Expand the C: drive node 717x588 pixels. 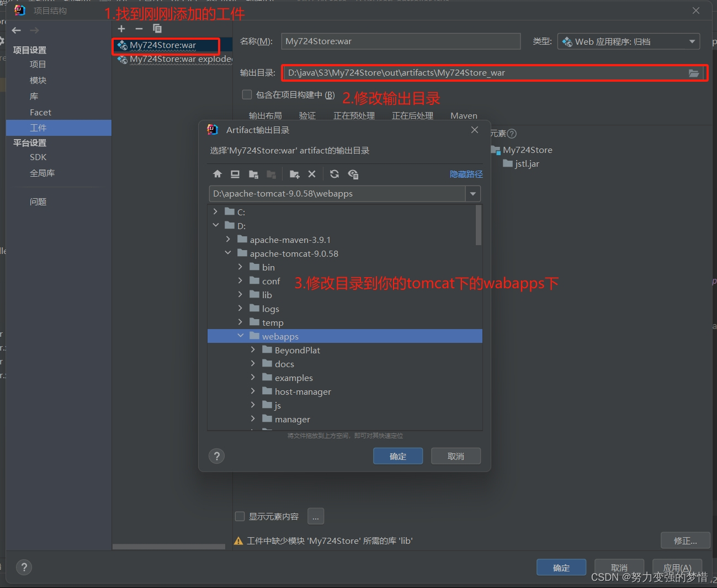point(215,211)
